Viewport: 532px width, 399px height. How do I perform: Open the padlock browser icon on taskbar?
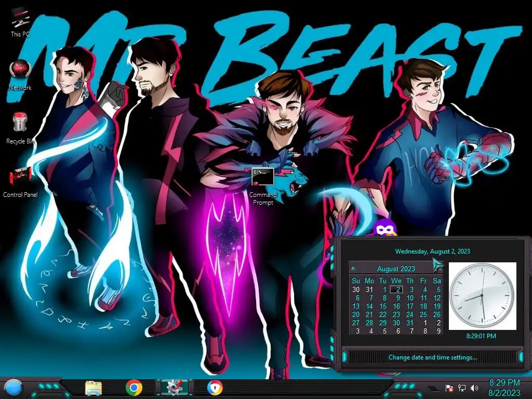click(215, 388)
